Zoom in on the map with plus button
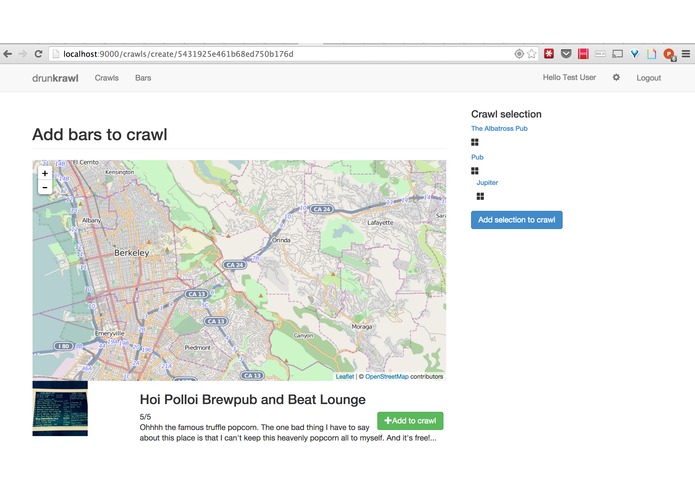 point(45,173)
